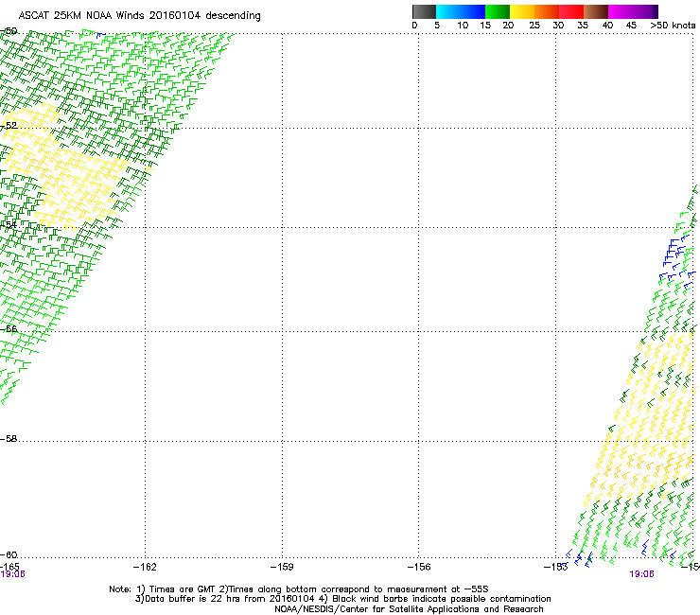
Task: Click the '-162' longitude axis label
Action: click(x=145, y=567)
